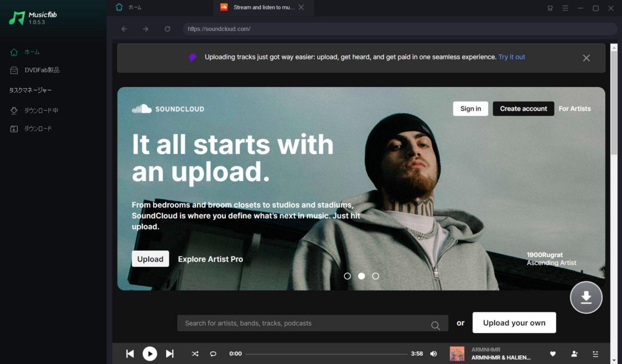
Task: Click the Upload your own button
Action: click(514, 323)
